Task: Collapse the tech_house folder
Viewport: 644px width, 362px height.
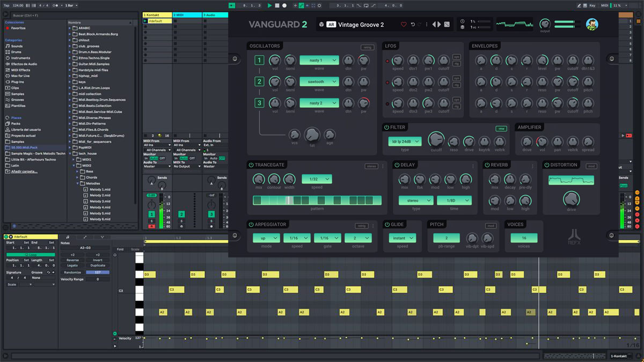Action: coord(70,153)
